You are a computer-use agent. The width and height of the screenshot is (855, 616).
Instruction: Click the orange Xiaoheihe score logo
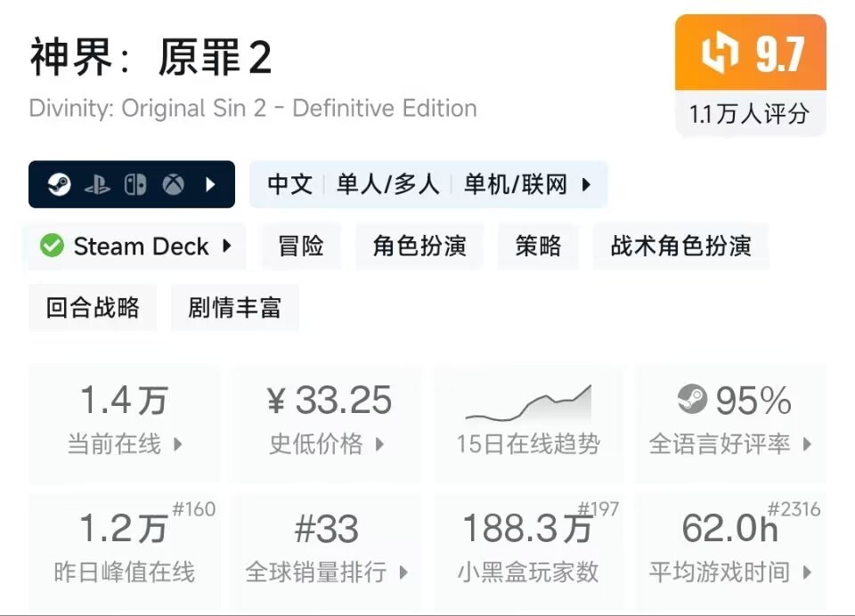pos(721,53)
